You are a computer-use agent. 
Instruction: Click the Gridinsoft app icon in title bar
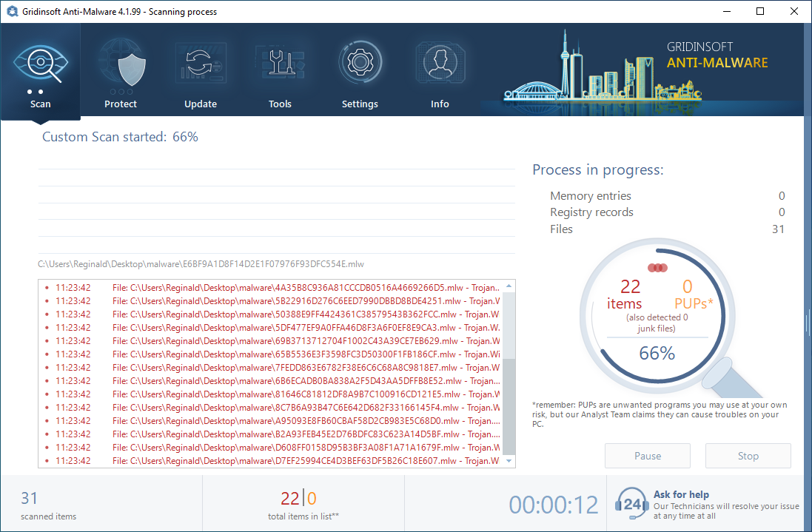(x=13, y=12)
